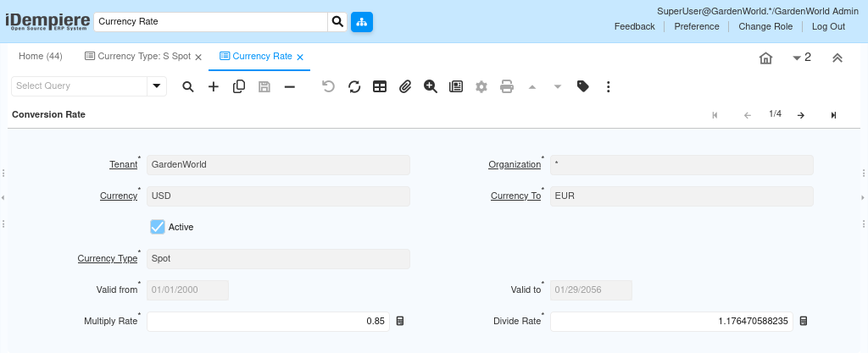Switch to the Home (44) tab
The width and height of the screenshot is (868, 353).
[x=41, y=57]
